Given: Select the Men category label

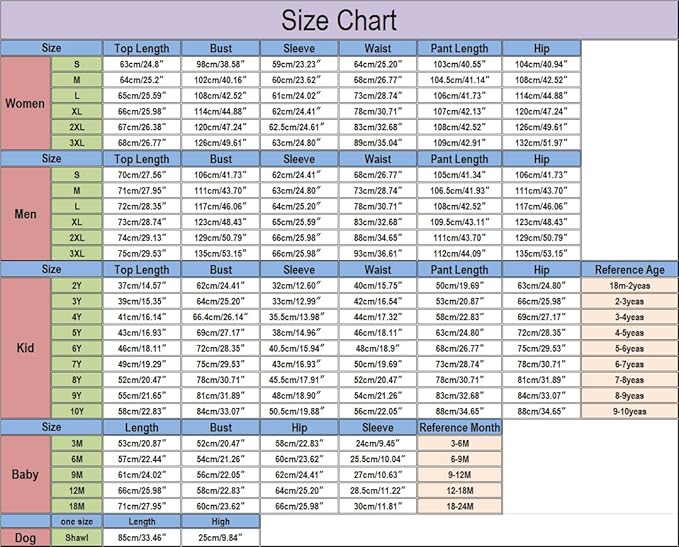Looking at the screenshot, I should click(x=25, y=214).
